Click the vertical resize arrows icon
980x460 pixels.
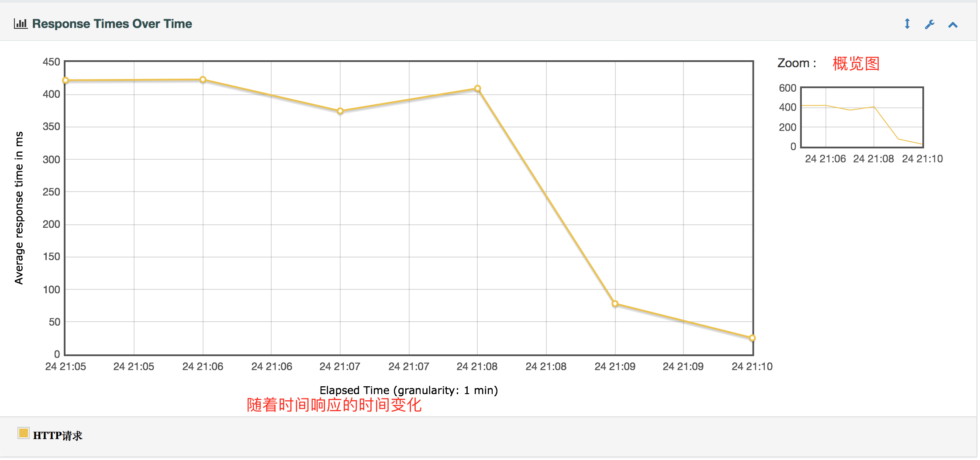coord(907,24)
